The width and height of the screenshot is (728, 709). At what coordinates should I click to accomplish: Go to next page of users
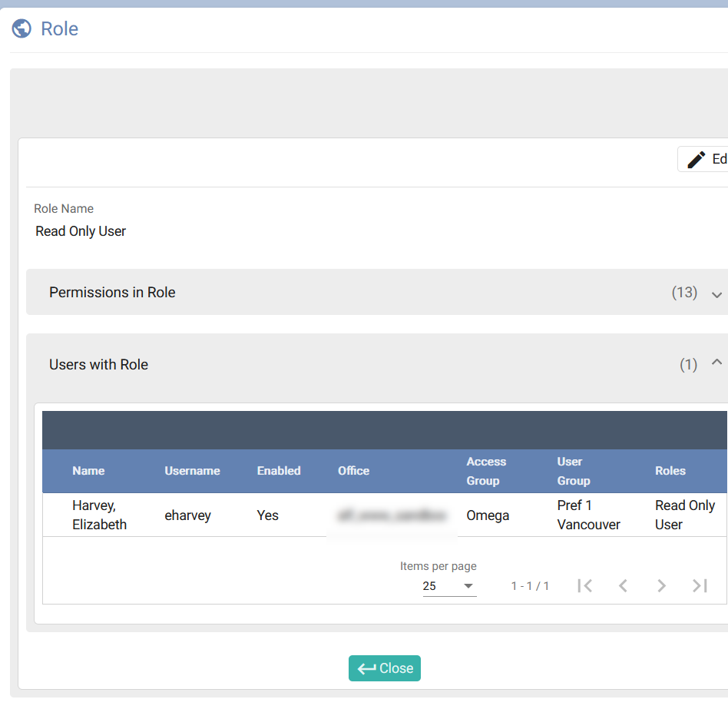[x=661, y=586]
